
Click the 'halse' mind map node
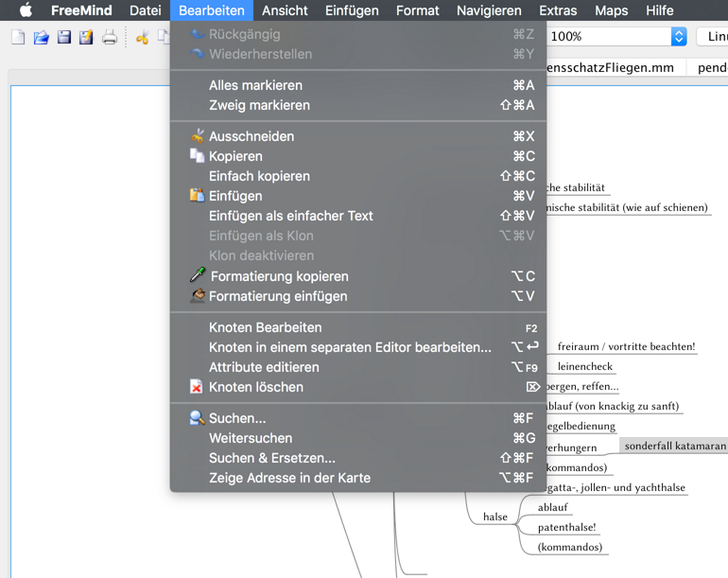[x=495, y=517]
